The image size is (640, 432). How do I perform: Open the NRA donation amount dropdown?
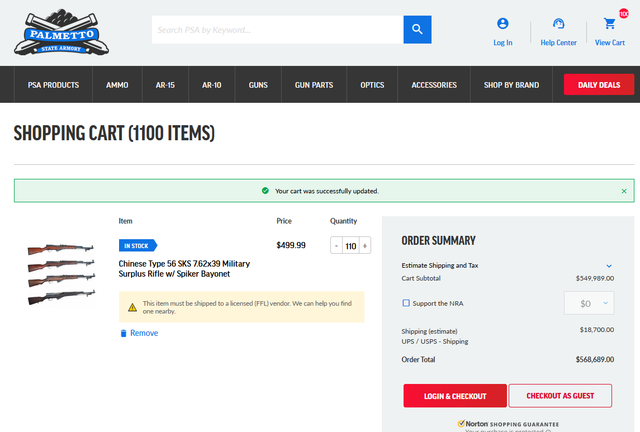589,303
